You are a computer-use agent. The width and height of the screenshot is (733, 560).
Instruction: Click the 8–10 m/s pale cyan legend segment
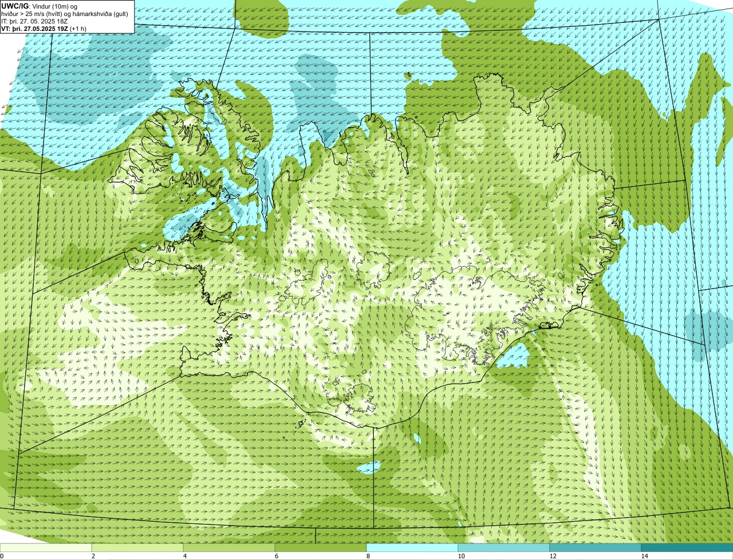point(412,547)
